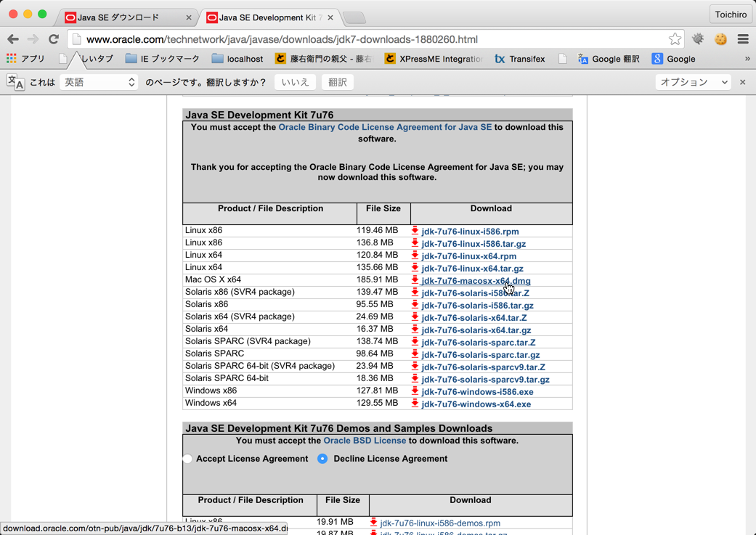Open the Google 翻訳 bookmark
This screenshot has height=535, width=756.
pyautogui.click(x=609, y=59)
